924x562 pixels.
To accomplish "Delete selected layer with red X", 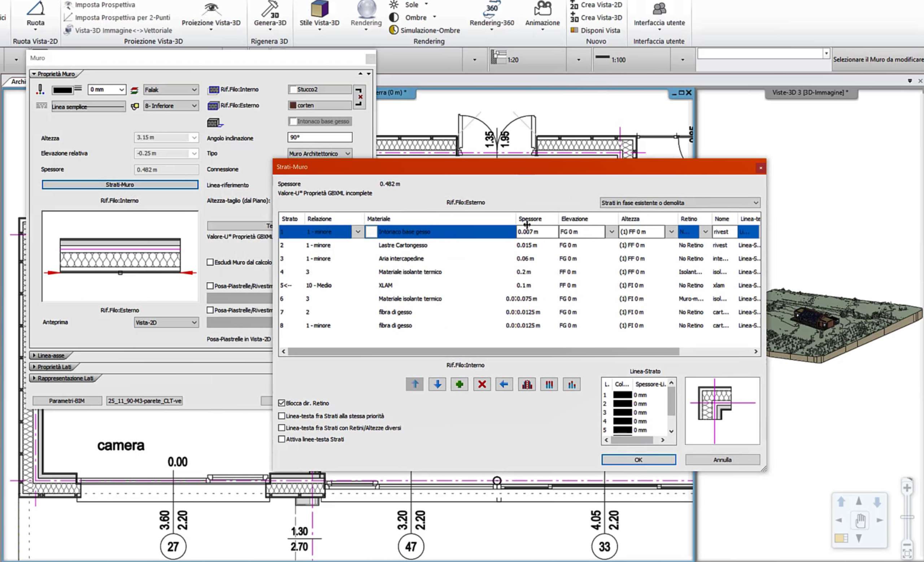I will (482, 384).
